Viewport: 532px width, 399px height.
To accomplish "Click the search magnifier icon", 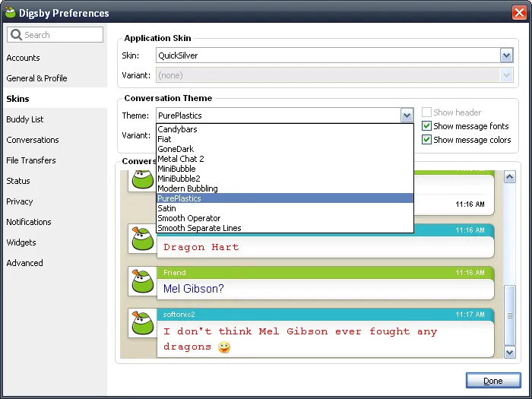I will coord(16,35).
